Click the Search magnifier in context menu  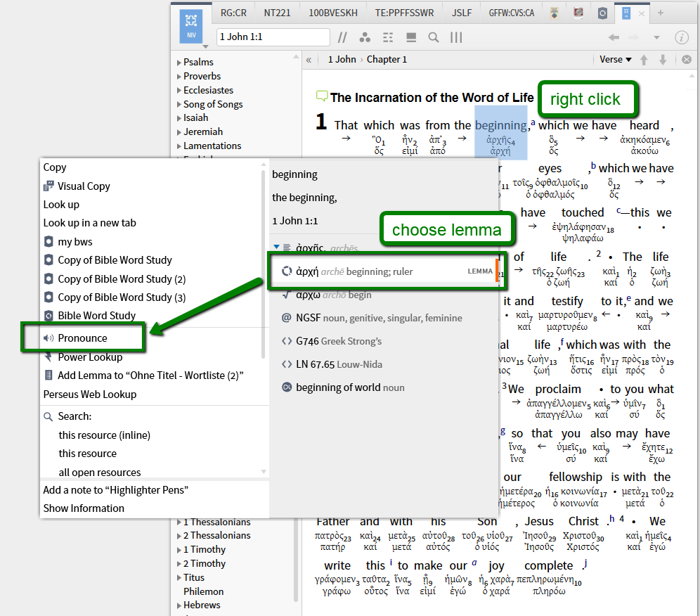coord(48,417)
